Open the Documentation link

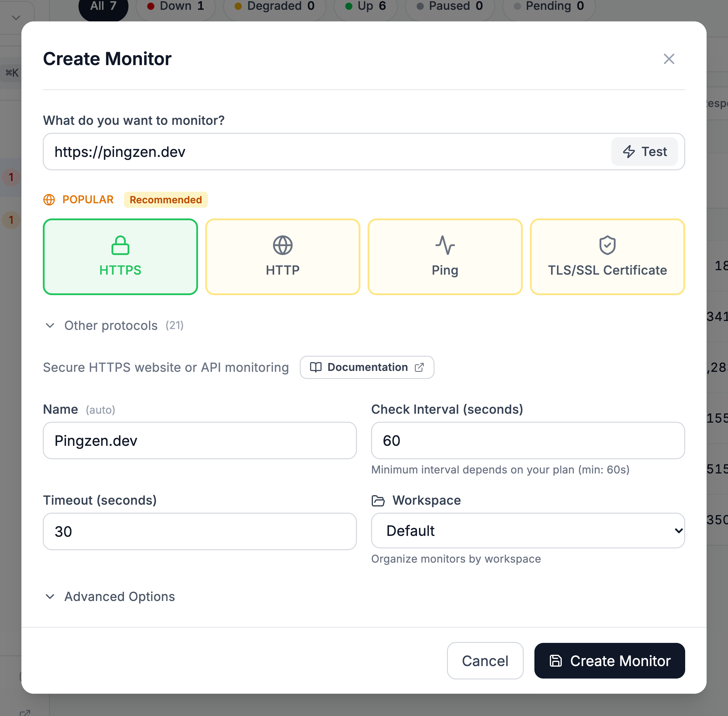[367, 367]
